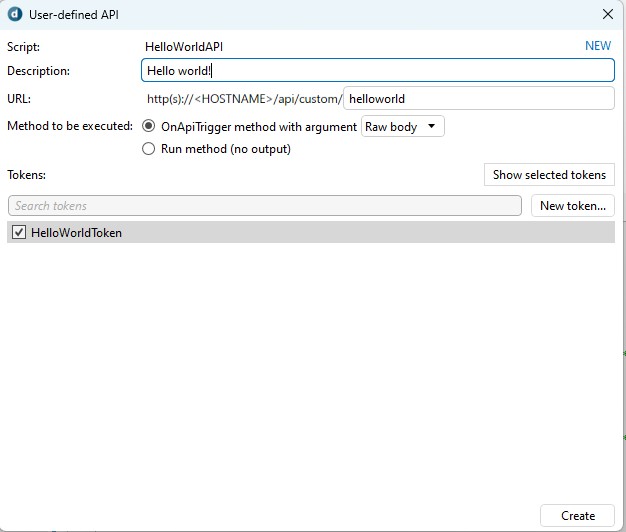Image resolution: width=626 pixels, height=532 pixels.
Task: Click the HelloWorldAPI script name text
Action: point(184,47)
